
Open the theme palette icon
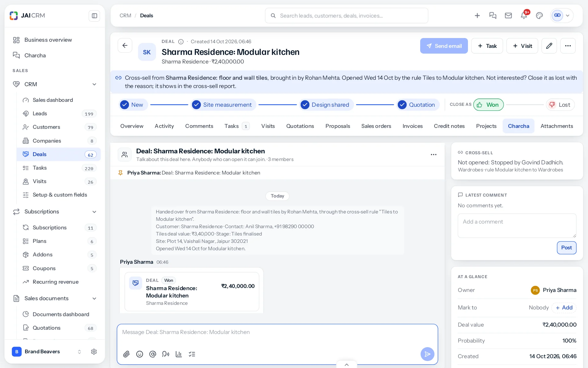point(539,16)
